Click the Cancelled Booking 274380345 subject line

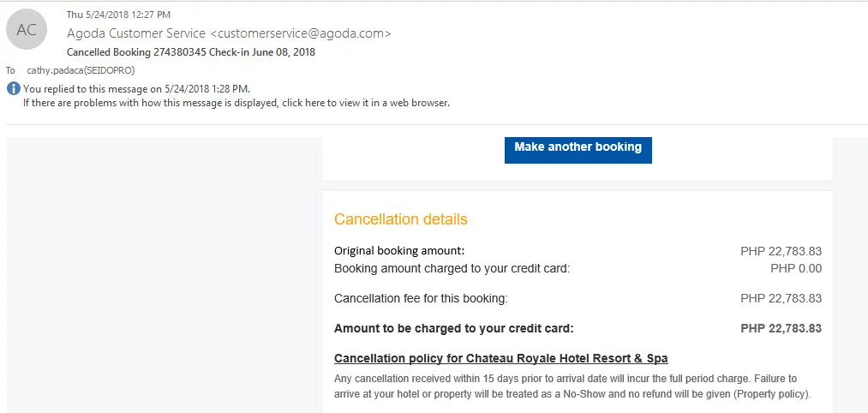(x=191, y=52)
